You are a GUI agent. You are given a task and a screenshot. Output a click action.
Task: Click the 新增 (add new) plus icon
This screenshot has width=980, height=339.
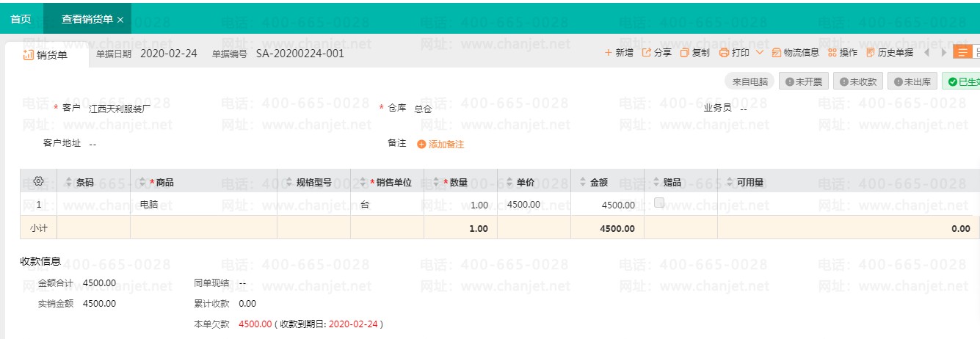(609, 53)
